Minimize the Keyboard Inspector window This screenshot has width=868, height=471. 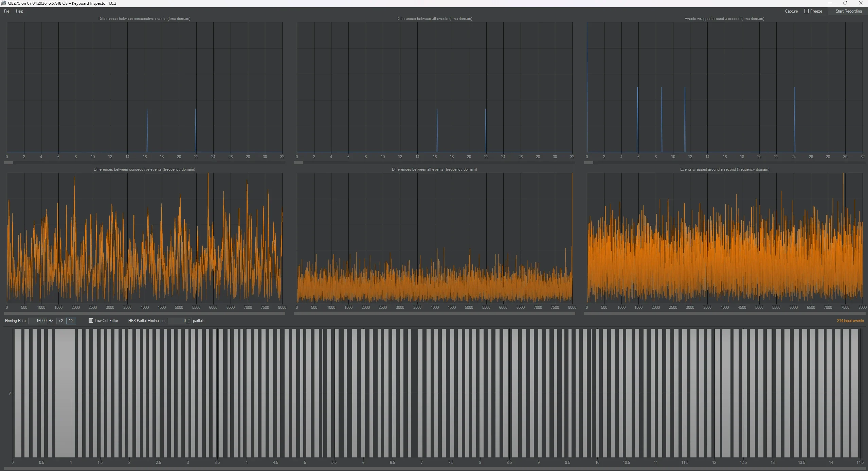click(x=830, y=3)
